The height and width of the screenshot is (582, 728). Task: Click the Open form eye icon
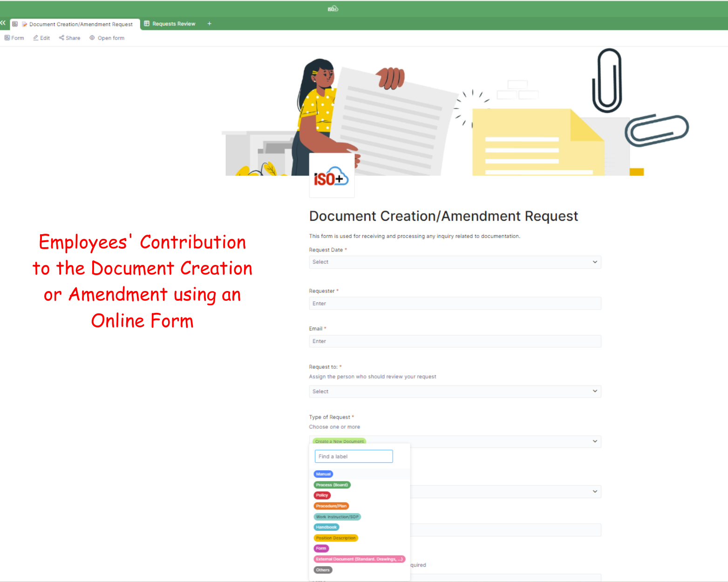click(x=92, y=38)
